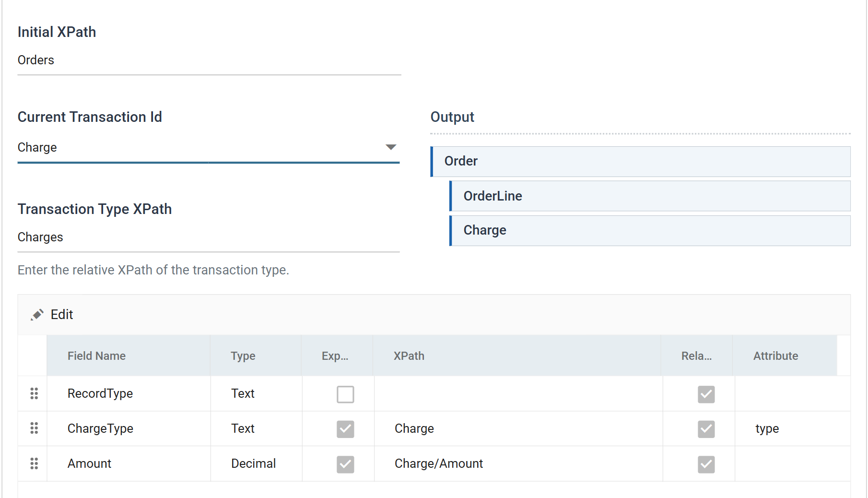Toggle the Relative checkbox for ChargeType

706,429
